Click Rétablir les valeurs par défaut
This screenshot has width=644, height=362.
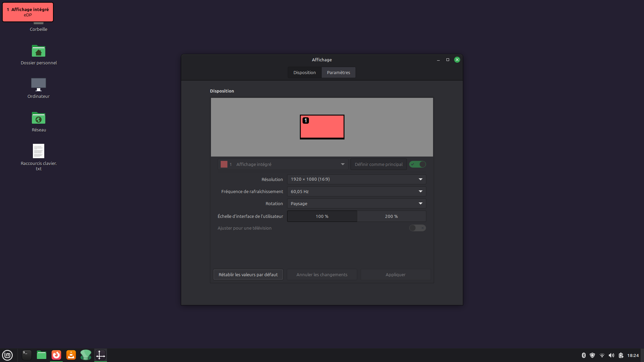(x=248, y=275)
